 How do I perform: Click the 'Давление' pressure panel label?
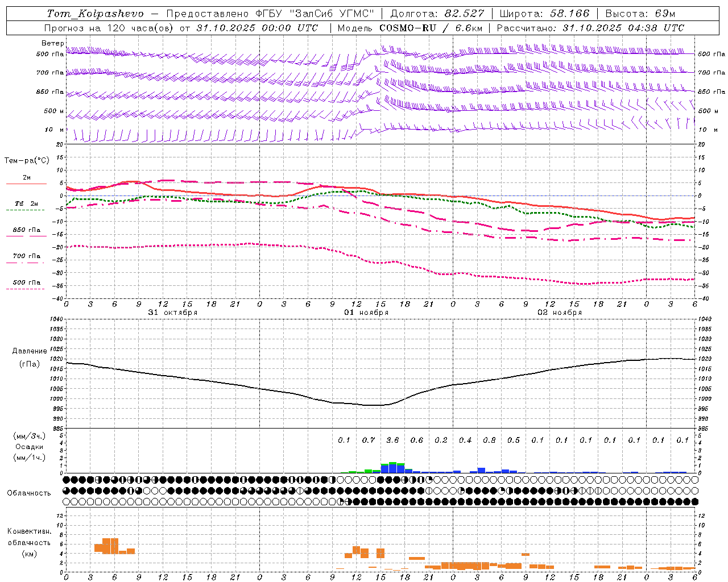[30, 351]
